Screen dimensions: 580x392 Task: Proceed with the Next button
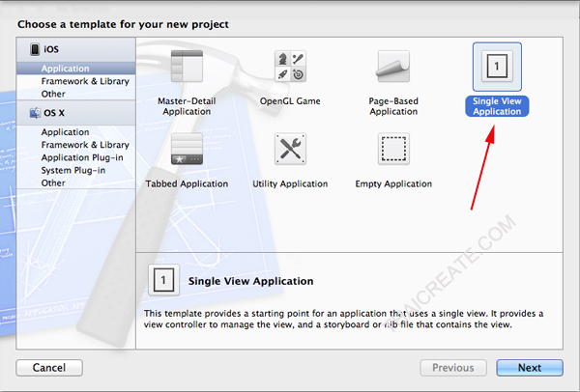click(x=530, y=368)
